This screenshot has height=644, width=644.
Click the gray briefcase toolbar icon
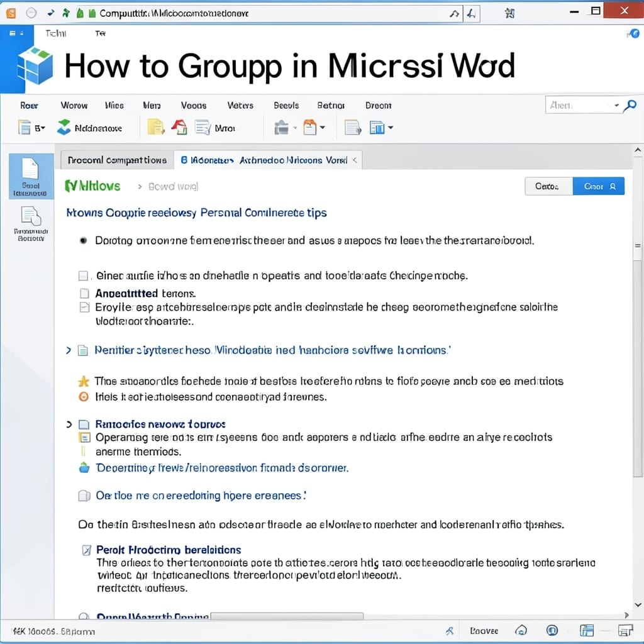[x=281, y=128]
